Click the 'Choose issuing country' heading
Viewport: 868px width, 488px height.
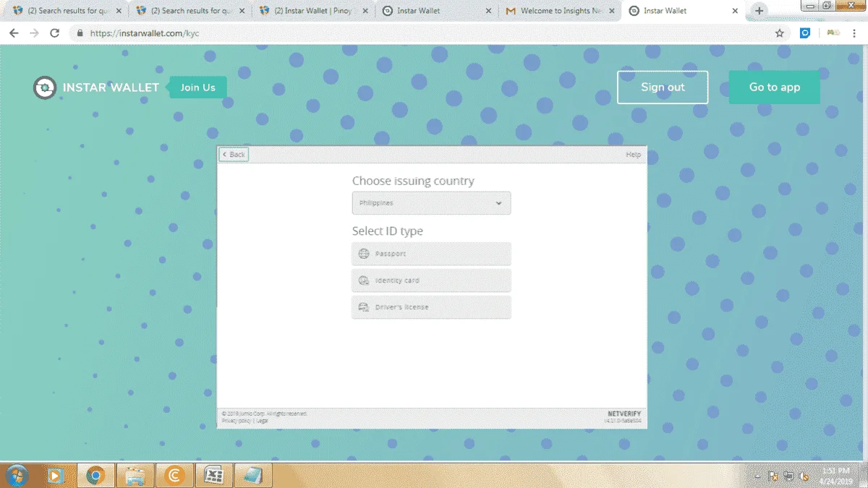pyautogui.click(x=413, y=181)
